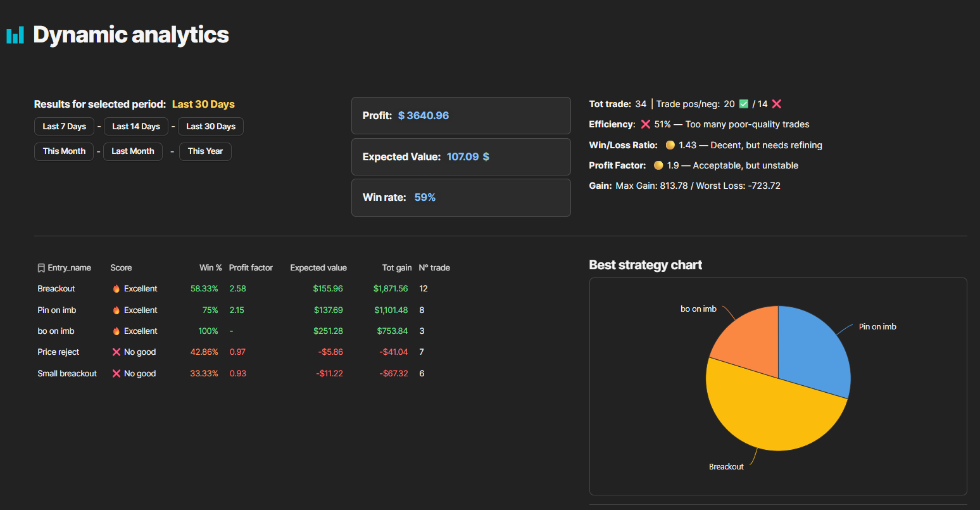
Task: Filter results by Last Month
Action: tap(133, 151)
